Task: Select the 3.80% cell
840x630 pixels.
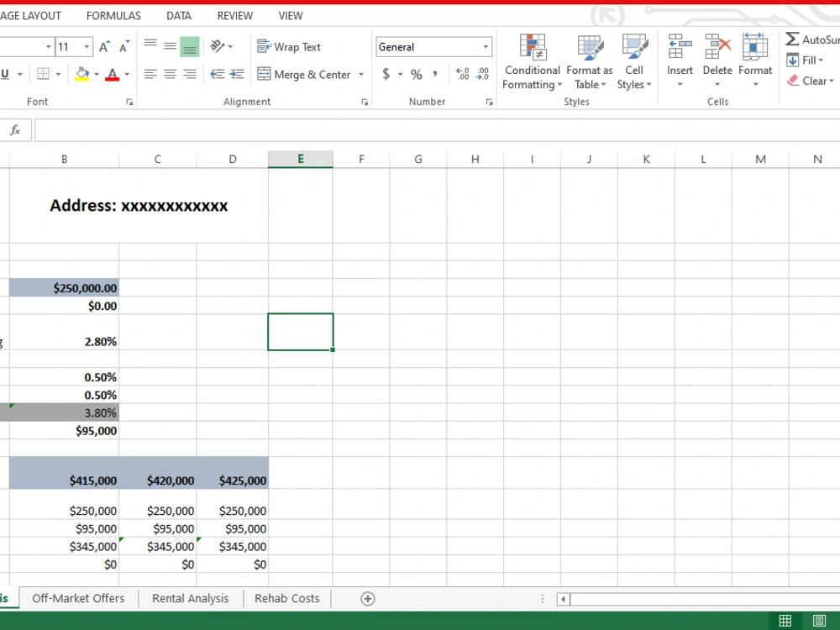Action: (x=65, y=412)
